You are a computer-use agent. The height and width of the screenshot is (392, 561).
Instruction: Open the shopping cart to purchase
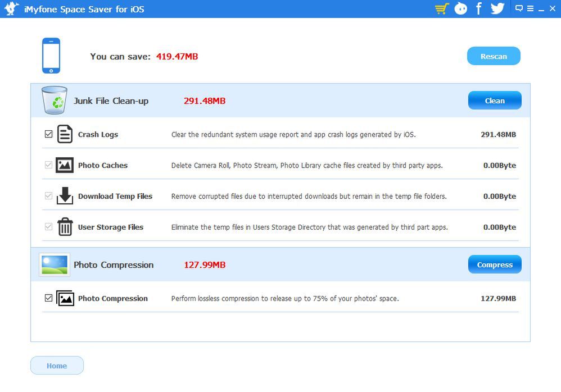coord(441,8)
